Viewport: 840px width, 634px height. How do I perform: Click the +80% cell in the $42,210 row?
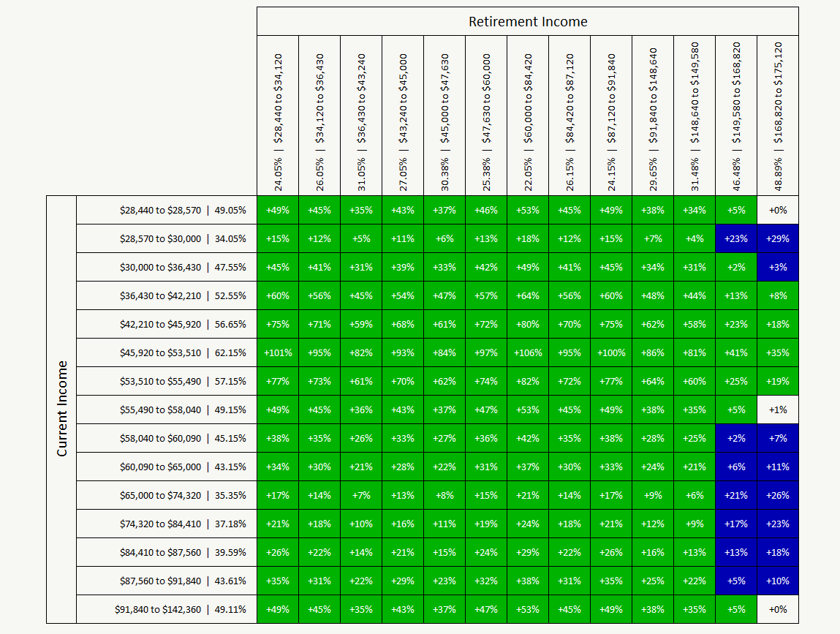pyautogui.click(x=529, y=324)
